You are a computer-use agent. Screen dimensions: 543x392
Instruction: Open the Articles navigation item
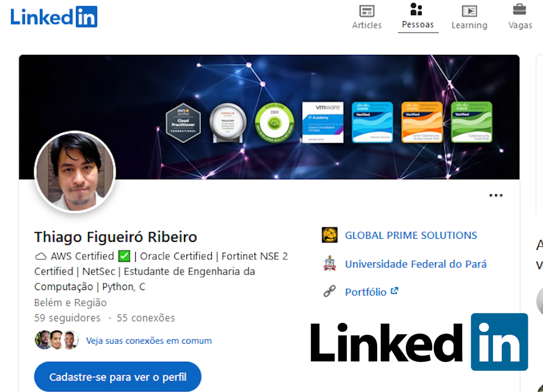367,17
